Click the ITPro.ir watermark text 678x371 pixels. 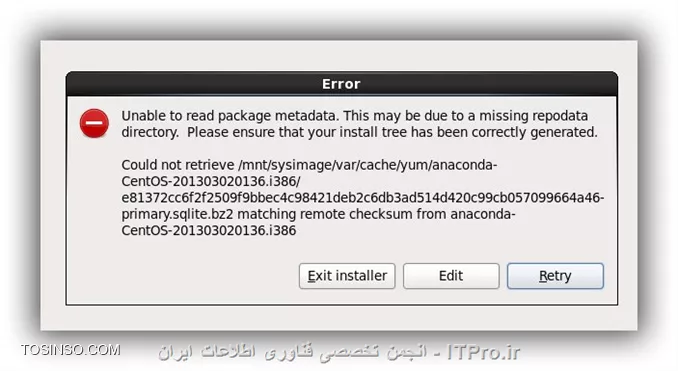coord(483,352)
